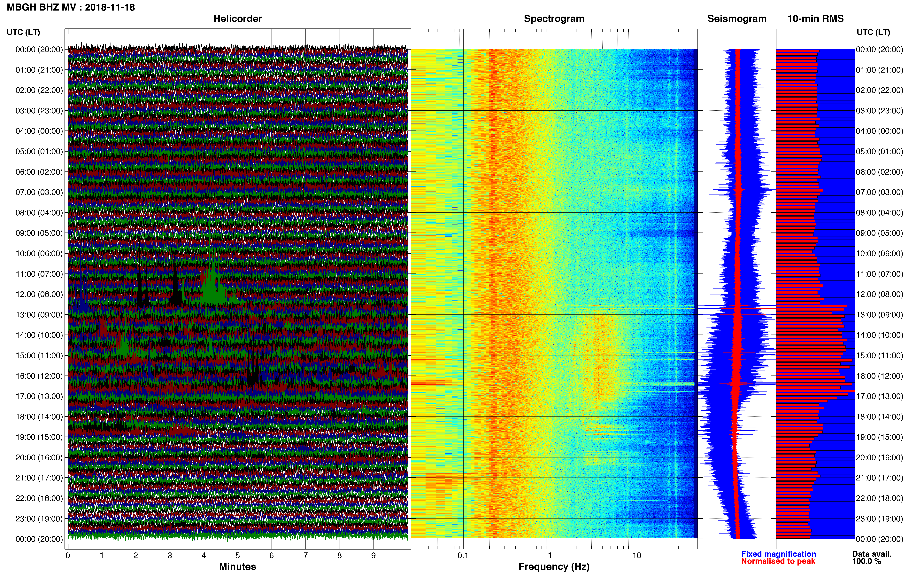Click the 1 tick on the frequency axis
Image resolution: width=924 pixels, height=578 pixels.
[550, 556]
